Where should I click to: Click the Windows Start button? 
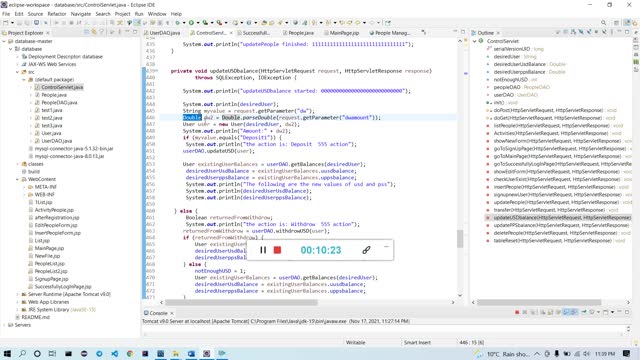(7, 353)
